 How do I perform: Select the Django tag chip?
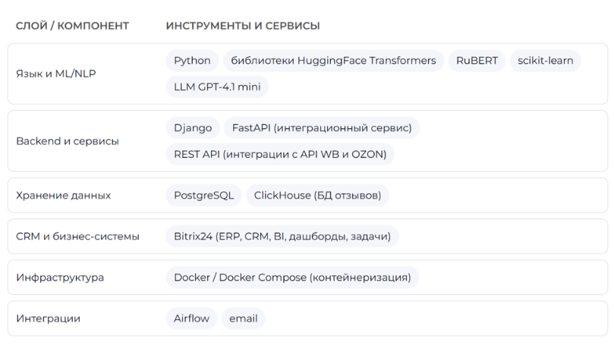click(193, 128)
